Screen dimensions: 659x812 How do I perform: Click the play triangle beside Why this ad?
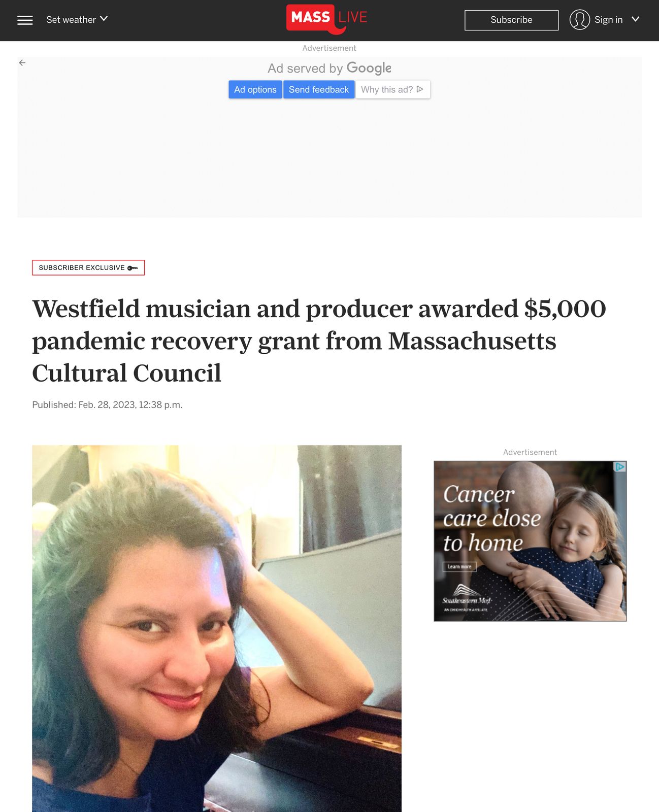coord(420,89)
